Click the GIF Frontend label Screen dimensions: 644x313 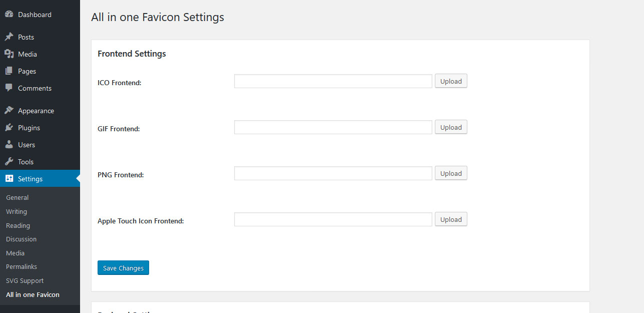point(119,129)
